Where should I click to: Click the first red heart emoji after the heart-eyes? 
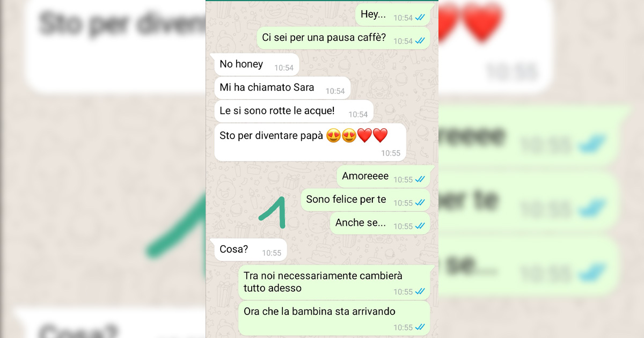point(364,136)
